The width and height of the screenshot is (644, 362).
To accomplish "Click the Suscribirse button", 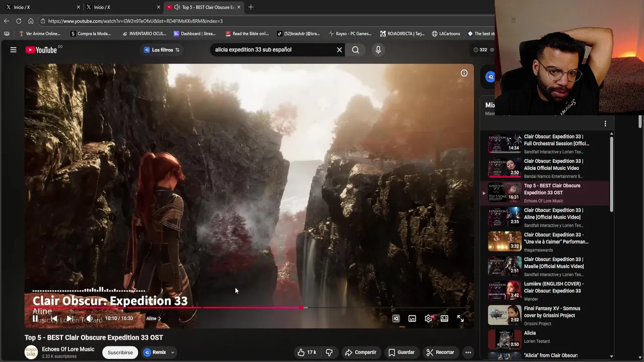I will (x=120, y=352).
